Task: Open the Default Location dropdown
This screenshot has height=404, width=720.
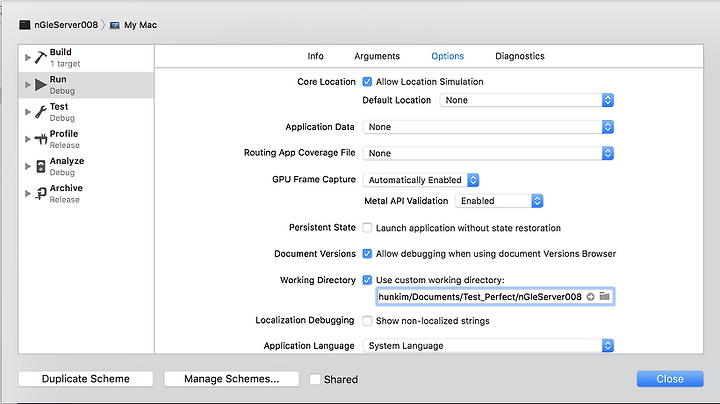Action: 526,100
